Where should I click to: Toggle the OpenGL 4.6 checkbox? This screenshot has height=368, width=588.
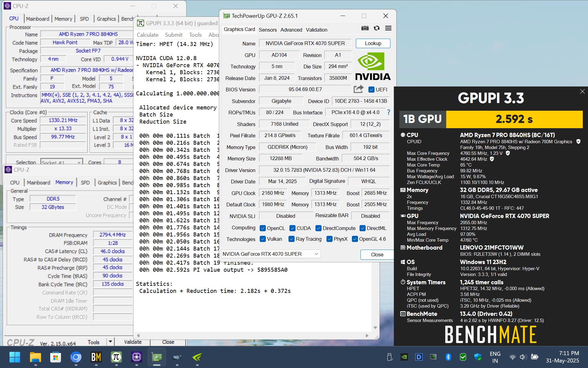[355, 239]
